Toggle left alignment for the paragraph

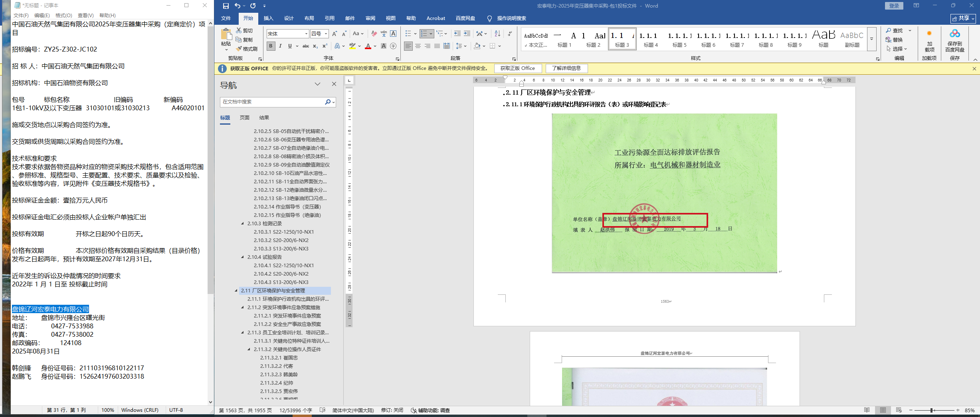[408, 46]
